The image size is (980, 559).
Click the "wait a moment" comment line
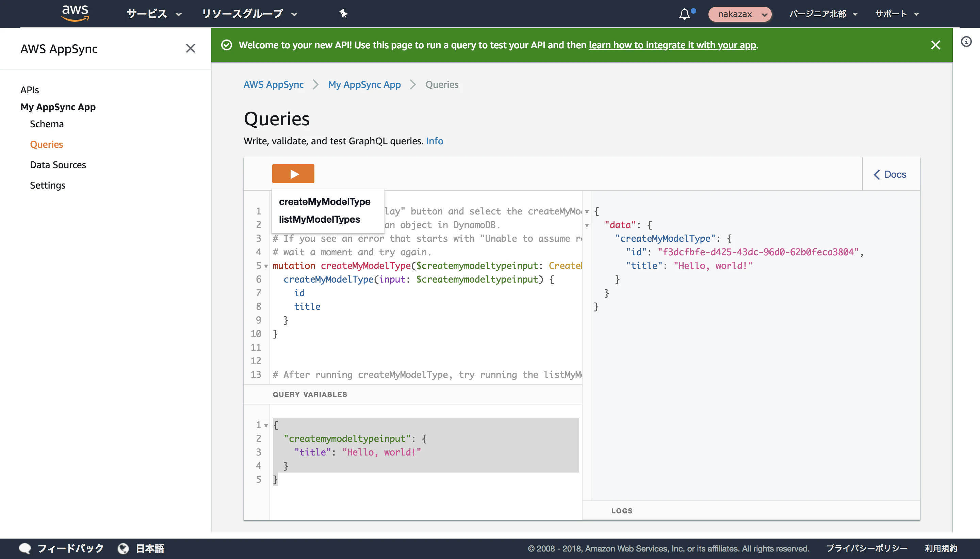352,252
